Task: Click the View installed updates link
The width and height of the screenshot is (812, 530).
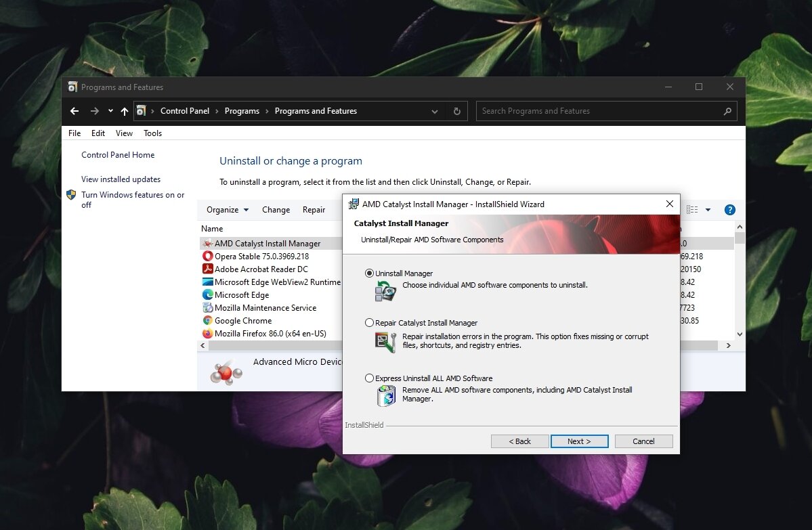Action: 120,179
